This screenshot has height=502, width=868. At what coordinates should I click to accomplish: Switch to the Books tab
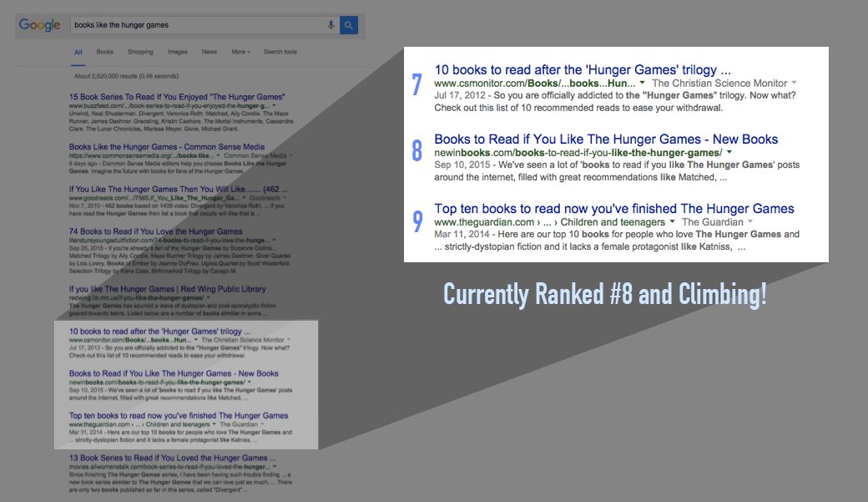click(x=104, y=52)
